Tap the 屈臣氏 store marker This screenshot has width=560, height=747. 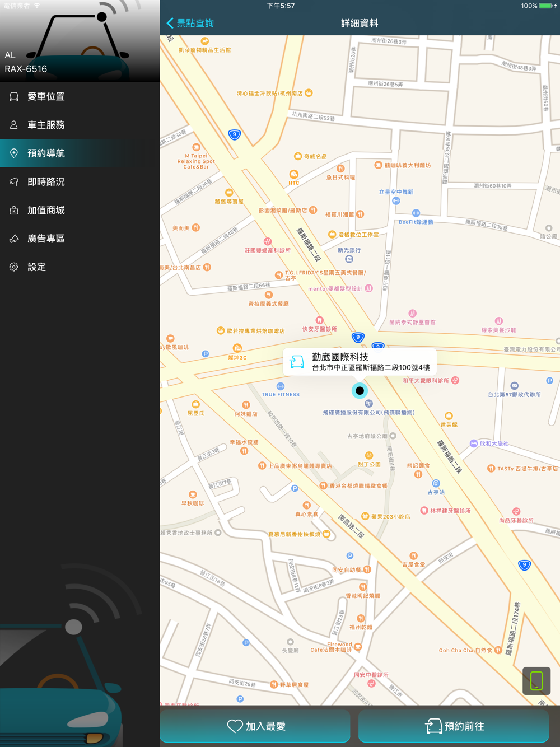pyautogui.click(x=195, y=404)
